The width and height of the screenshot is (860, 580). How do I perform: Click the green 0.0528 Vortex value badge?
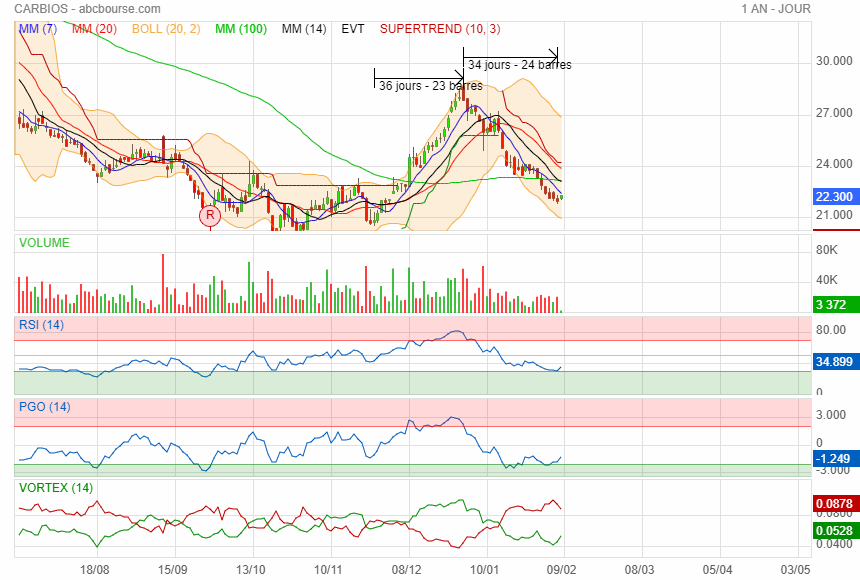tap(834, 531)
